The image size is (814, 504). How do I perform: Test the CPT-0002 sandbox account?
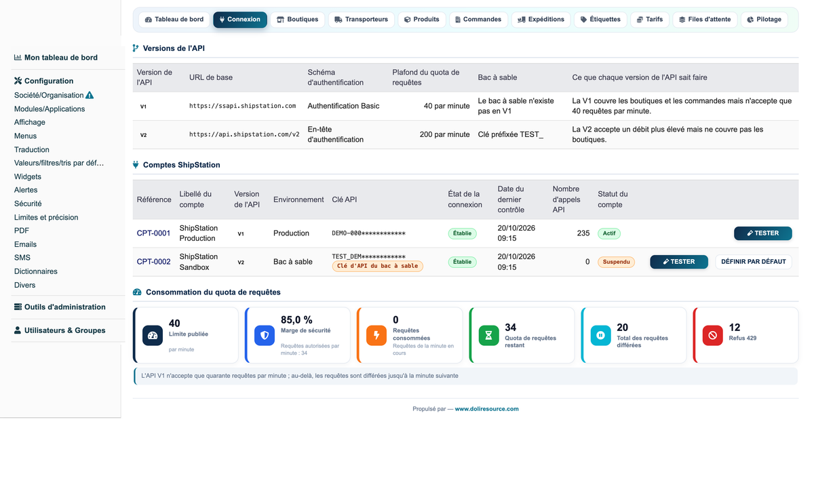coord(679,262)
